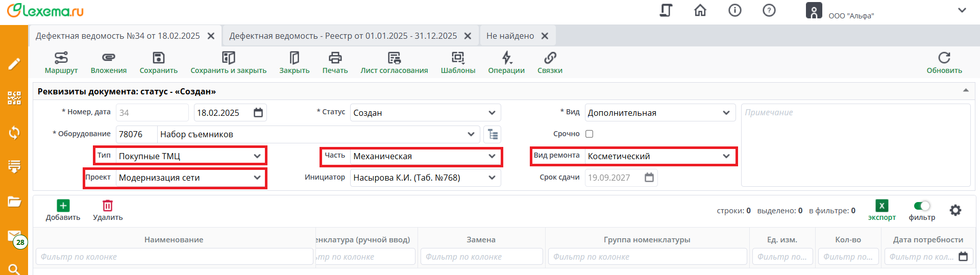Click the экспорт Excel icon
Screen dimensions: 980x275
tap(881, 206)
